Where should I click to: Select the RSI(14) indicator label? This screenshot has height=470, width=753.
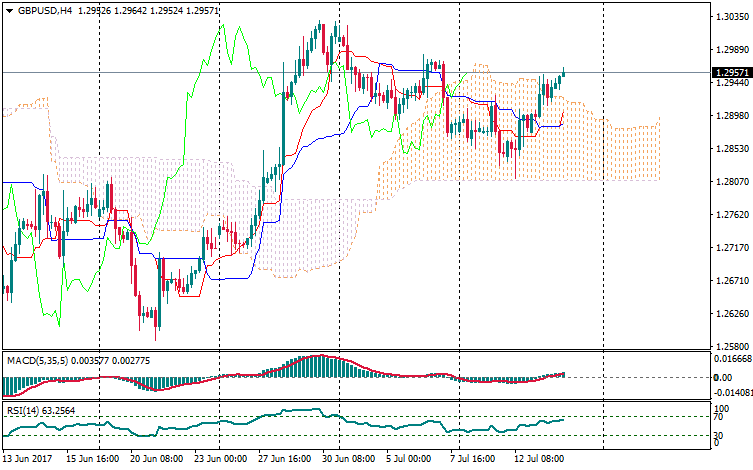27,410
